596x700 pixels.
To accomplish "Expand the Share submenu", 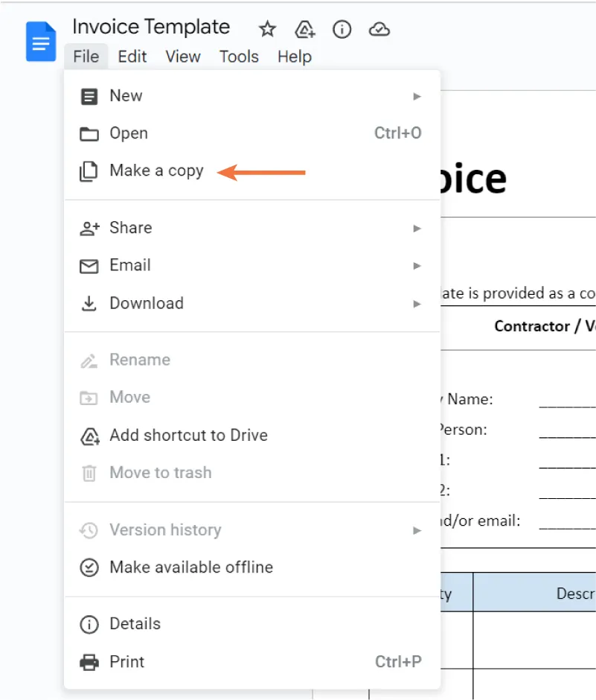I will tap(417, 228).
